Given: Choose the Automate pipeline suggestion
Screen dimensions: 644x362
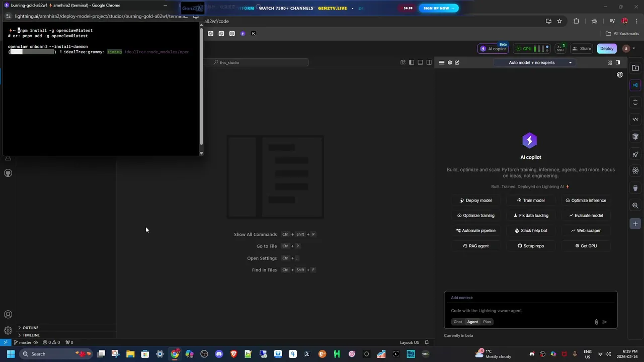Looking at the screenshot, I should click(475, 230).
